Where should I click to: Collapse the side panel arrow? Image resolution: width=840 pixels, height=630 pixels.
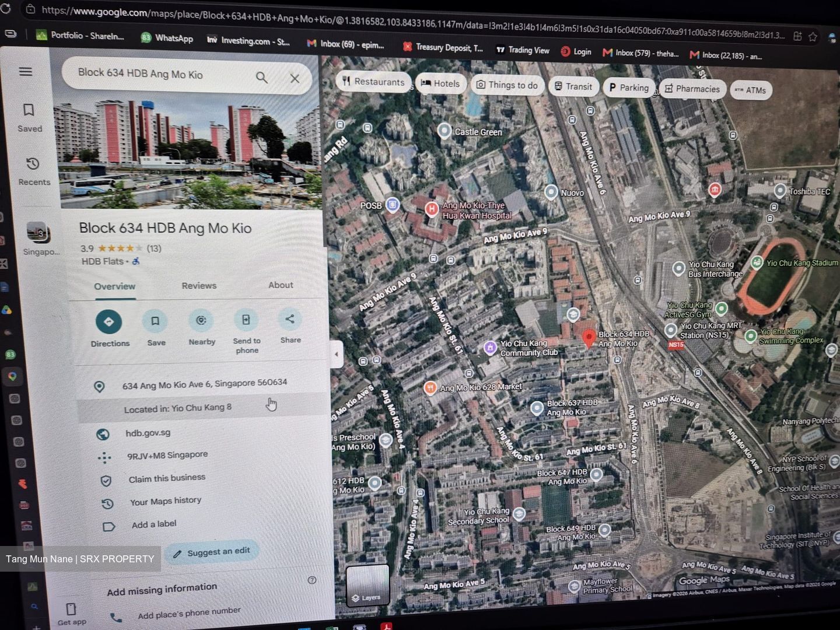click(336, 354)
